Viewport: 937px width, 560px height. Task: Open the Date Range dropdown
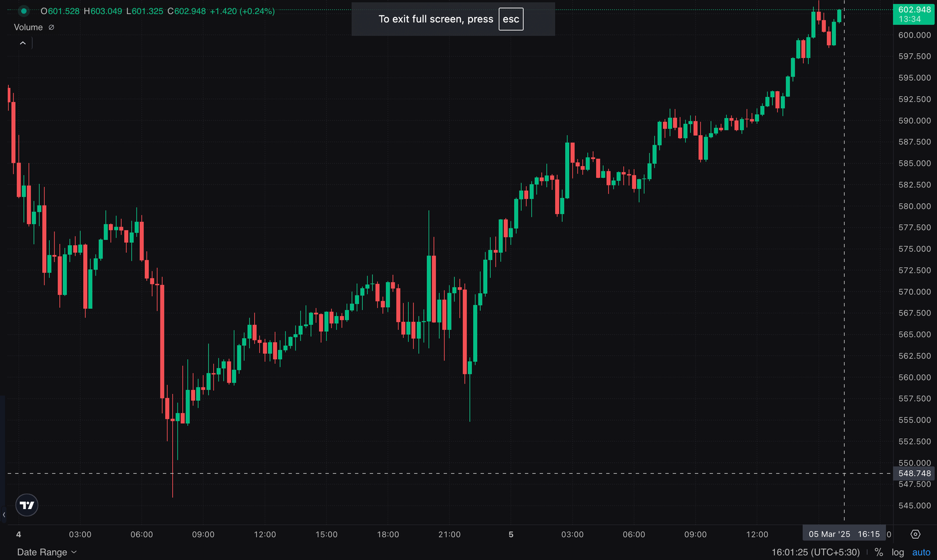[x=47, y=552]
